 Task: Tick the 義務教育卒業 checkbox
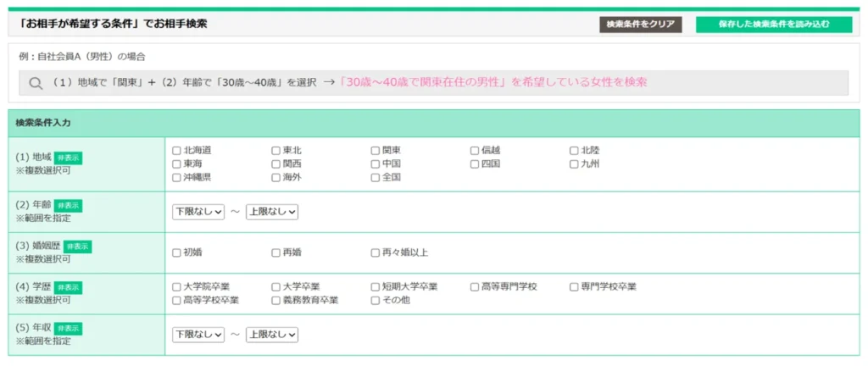(275, 301)
